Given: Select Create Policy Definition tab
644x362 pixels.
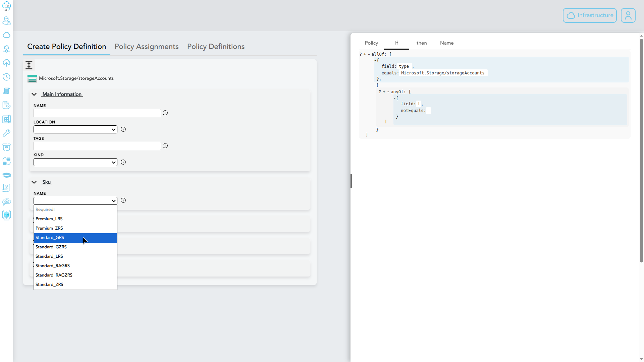Looking at the screenshot, I should click(x=66, y=47).
